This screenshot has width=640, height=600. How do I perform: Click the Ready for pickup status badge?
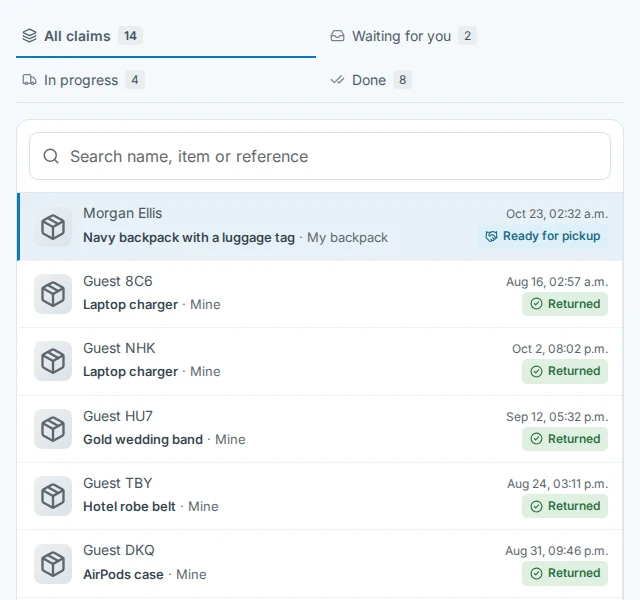point(543,236)
